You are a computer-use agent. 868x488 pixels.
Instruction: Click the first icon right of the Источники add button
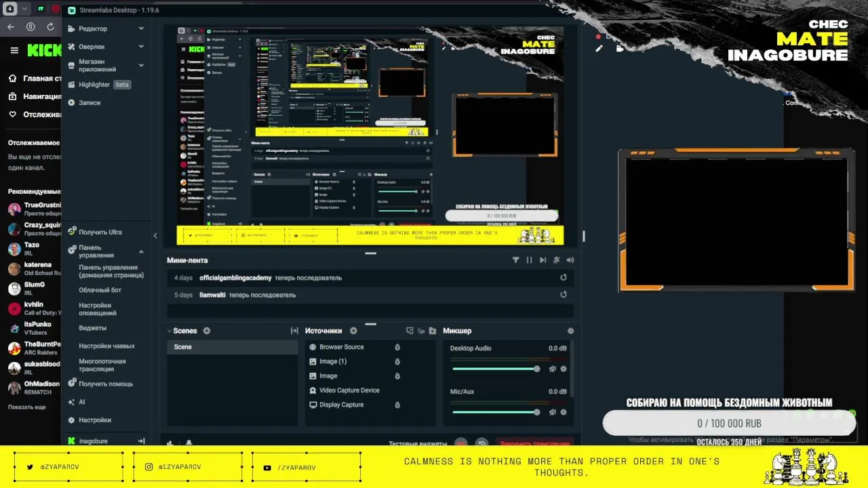(410, 331)
